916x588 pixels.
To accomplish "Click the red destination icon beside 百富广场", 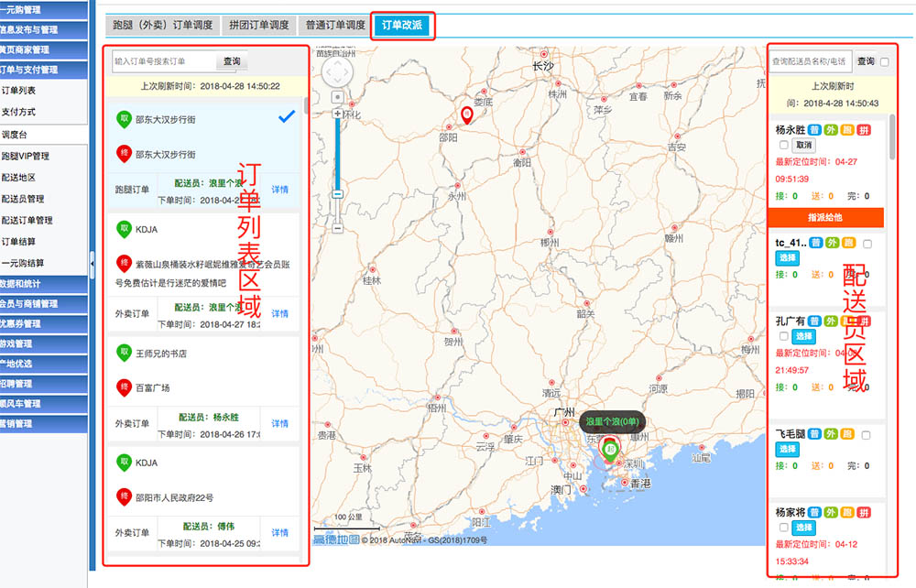I will point(123,387).
